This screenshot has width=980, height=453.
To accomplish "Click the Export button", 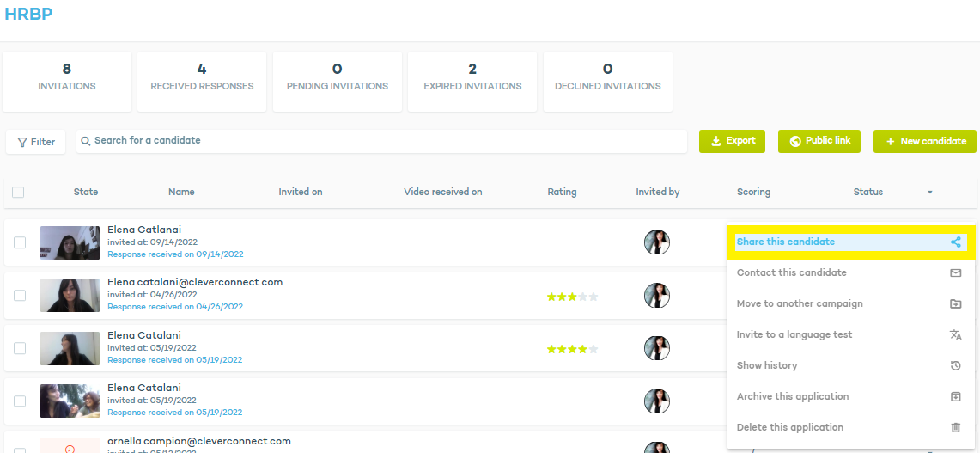I will [x=732, y=141].
